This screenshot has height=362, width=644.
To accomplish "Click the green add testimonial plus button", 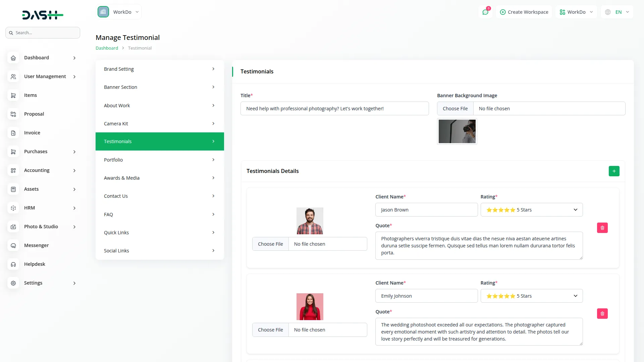I will 614,171.
